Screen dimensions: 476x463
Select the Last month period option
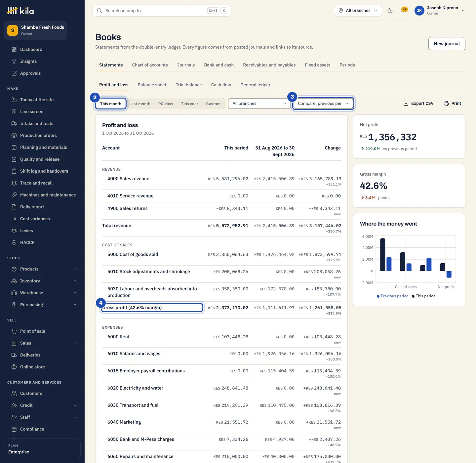click(140, 104)
